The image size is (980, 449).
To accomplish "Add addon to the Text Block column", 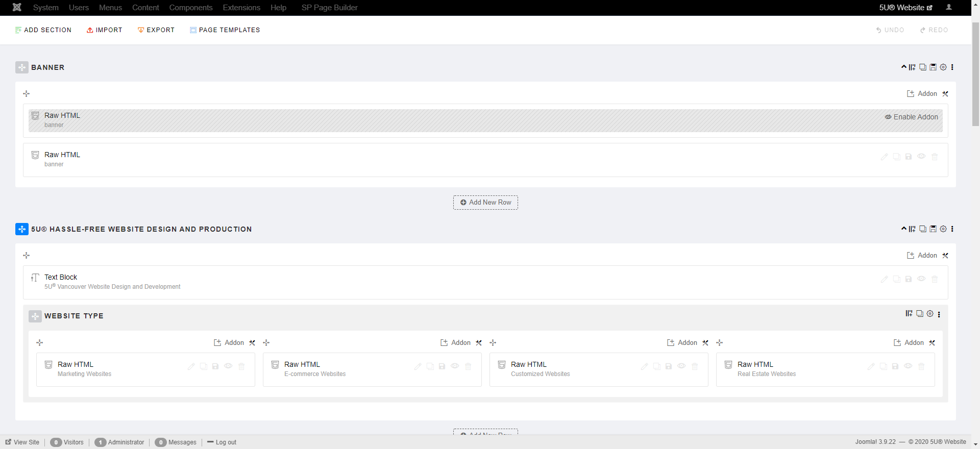I will [x=922, y=256].
